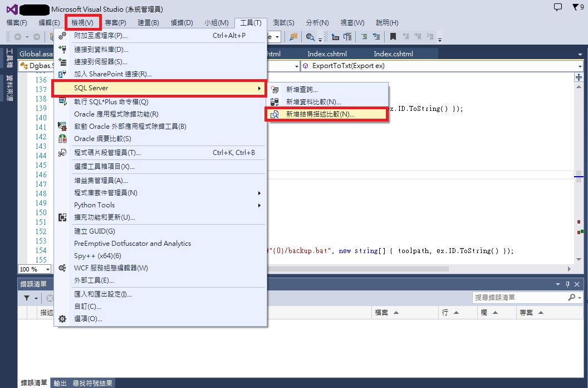Screen dimensions: 588x388
Task: Toggle the filter in the error list toolbar
Action: [27, 298]
